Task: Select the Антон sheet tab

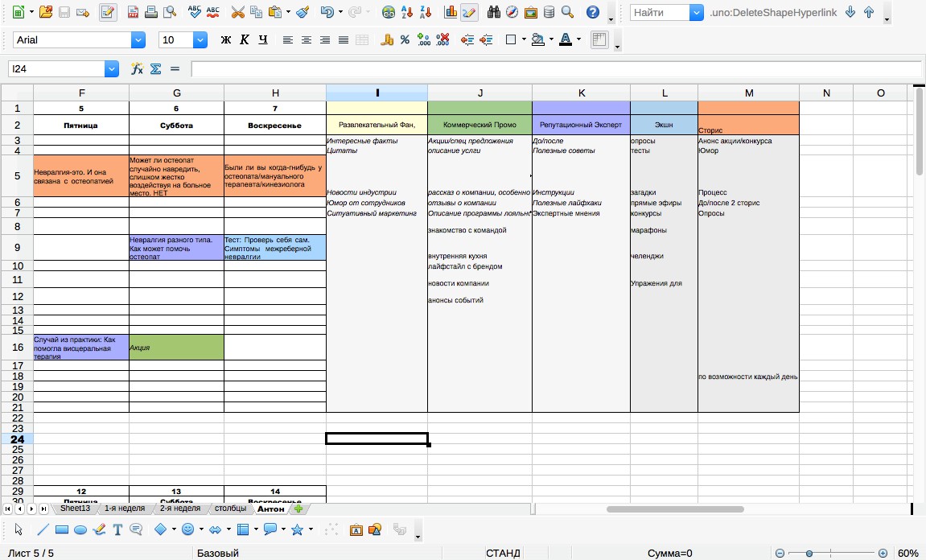Action: [x=270, y=509]
